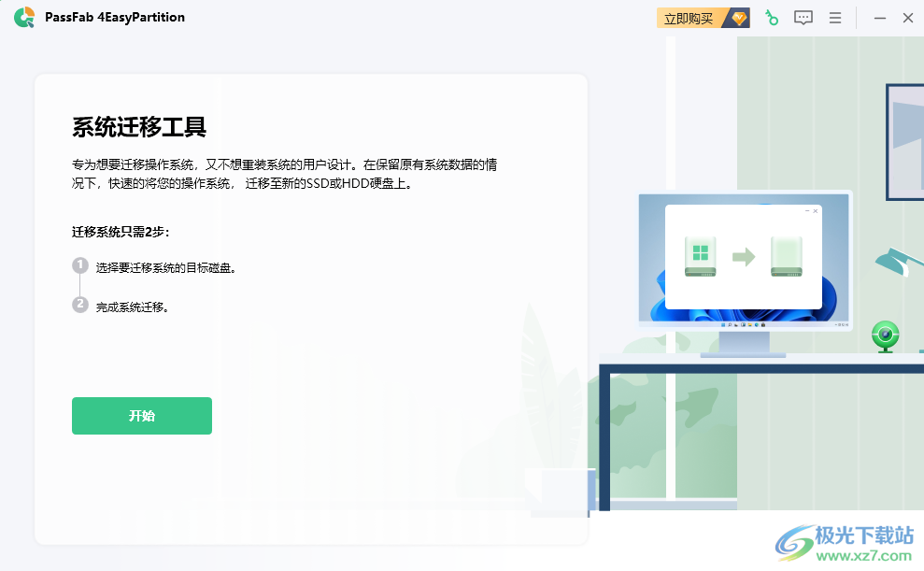The height and width of the screenshot is (571, 924).
Task: Select step 2 circle indicator
Action: 80,304
